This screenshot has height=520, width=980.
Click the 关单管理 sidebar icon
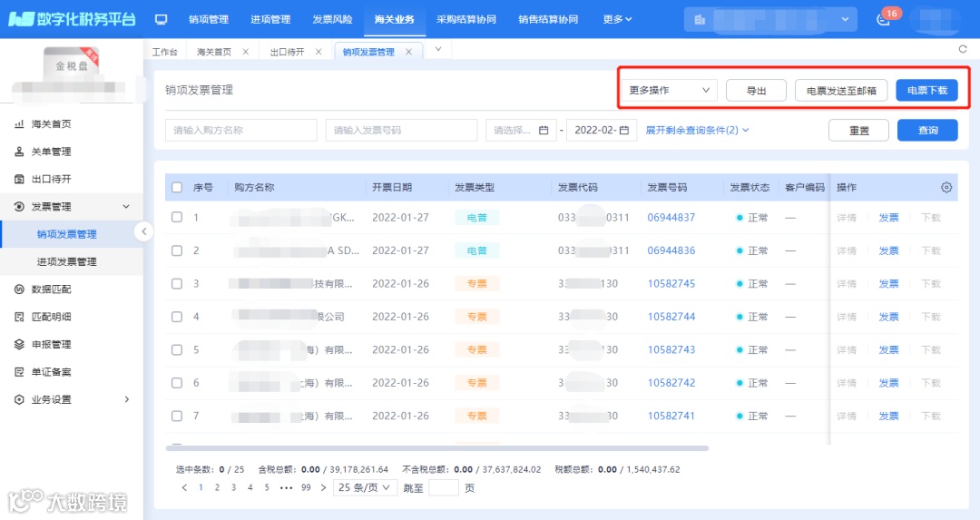click(19, 152)
